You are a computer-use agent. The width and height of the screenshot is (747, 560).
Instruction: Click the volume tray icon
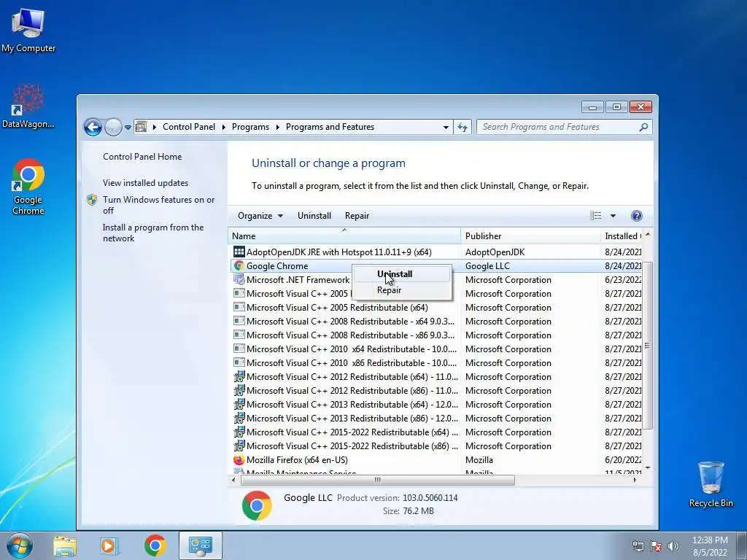(673, 546)
